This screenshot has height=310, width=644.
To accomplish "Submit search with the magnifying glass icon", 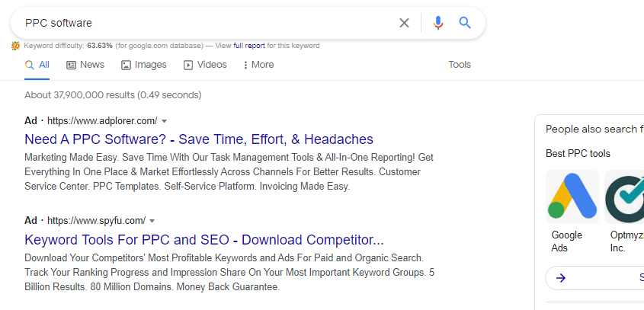I will click(465, 23).
